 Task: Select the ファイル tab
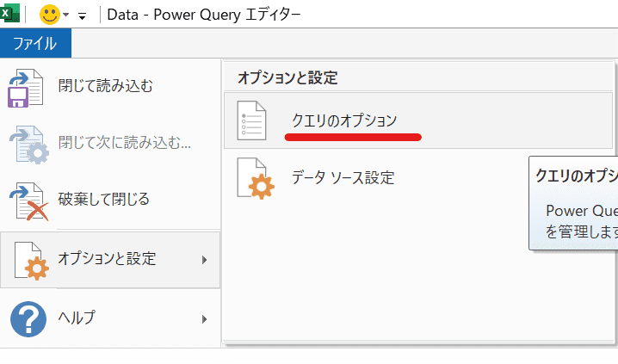pyautogui.click(x=35, y=43)
